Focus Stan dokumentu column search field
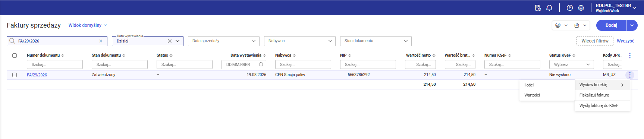 [x=120, y=64]
